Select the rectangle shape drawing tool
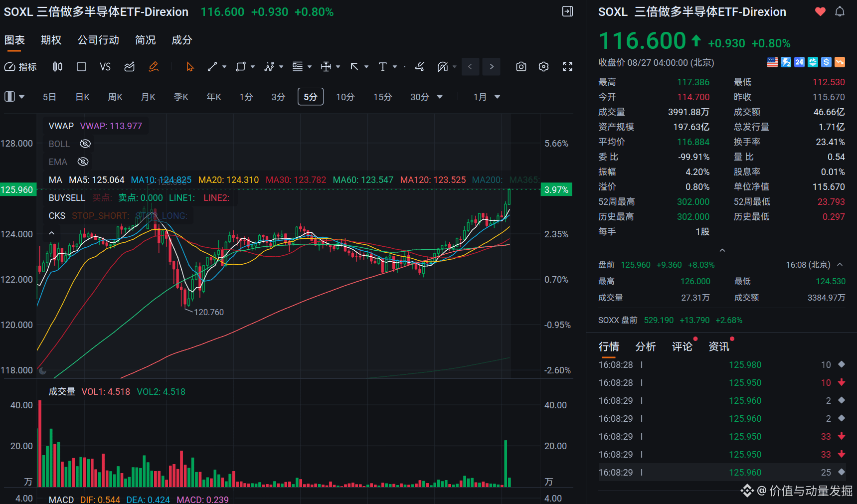The width and height of the screenshot is (857, 504). pyautogui.click(x=241, y=67)
